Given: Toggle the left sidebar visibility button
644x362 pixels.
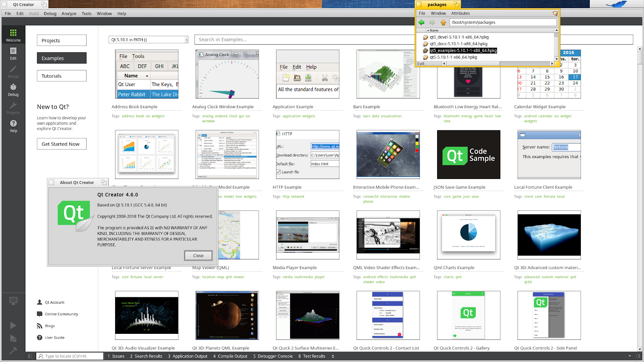Looking at the screenshot, I should [30, 356].
